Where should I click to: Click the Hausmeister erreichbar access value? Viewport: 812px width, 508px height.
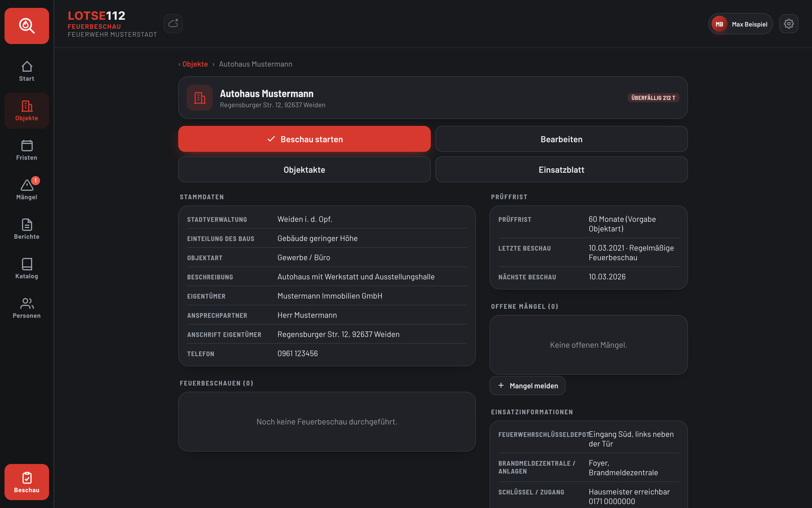[629, 496]
